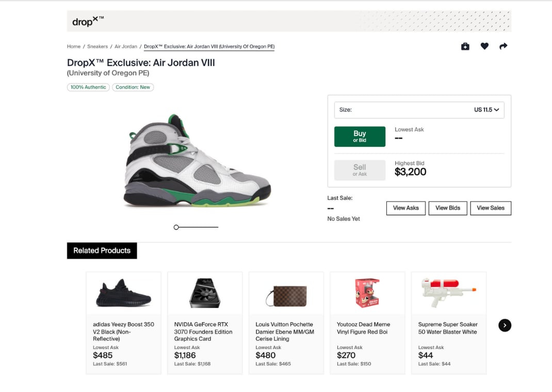
Task: Favorite this sneaker with the heart icon
Action: click(x=484, y=46)
